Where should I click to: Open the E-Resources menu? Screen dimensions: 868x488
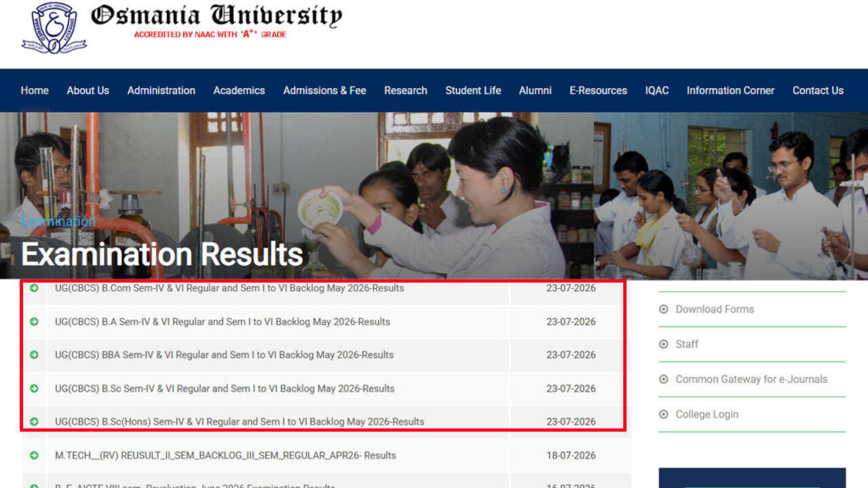pyautogui.click(x=598, y=91)
